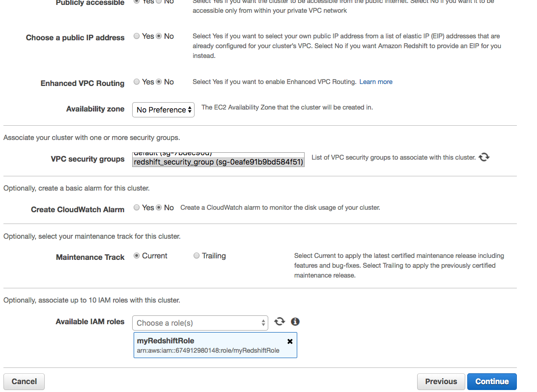This screenshot has width=537, height=392.
Task: Select Yes for Choose a public IP address
Action: [137, 36]
